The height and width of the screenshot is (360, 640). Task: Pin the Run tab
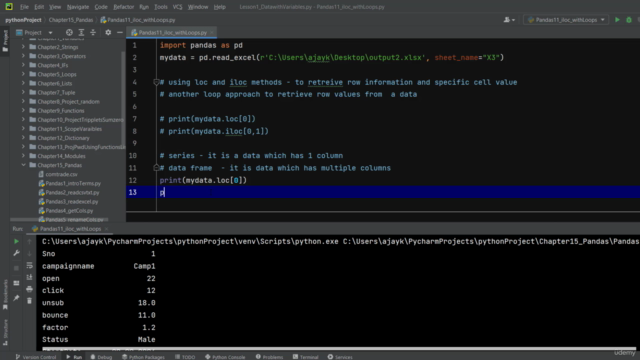(x=16, y=298)
